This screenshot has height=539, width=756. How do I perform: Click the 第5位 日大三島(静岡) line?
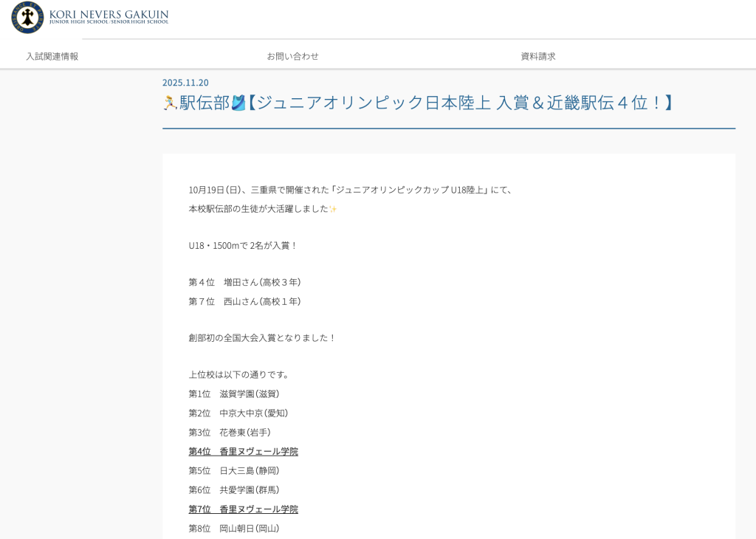tap(234, 470)
